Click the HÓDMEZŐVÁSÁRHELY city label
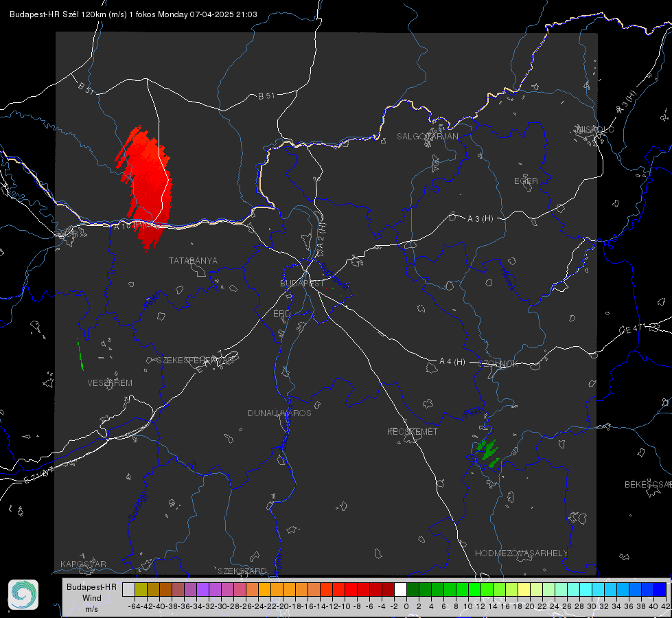The width and height of the screenshot is (672, 618). [x=521, y=553]
